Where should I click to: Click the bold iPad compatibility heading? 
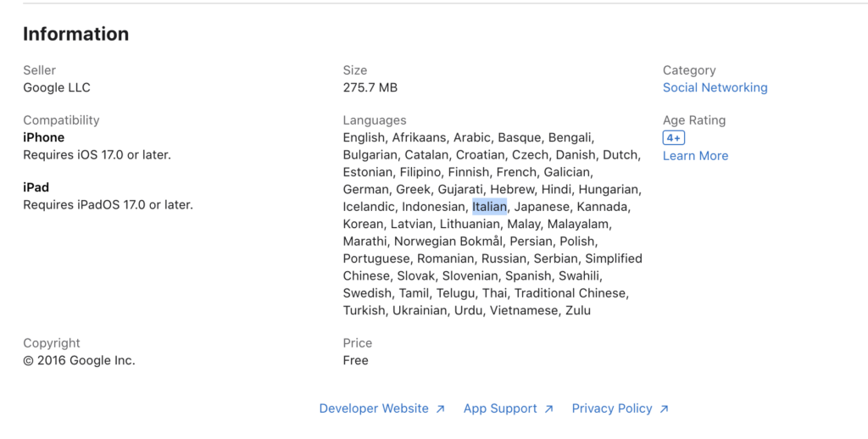click(x=36, y=187)
